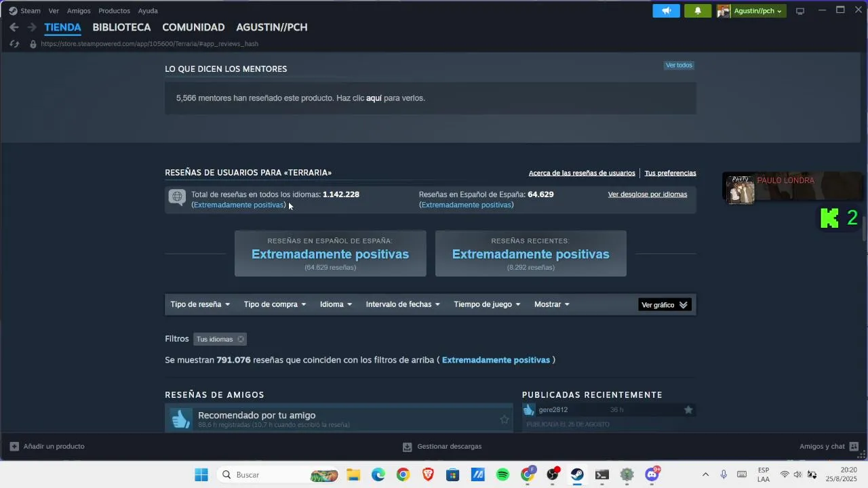The image size is (868, 488).
Task: Open the 'Idioma' filter dropdown
Action: point(336,304)
